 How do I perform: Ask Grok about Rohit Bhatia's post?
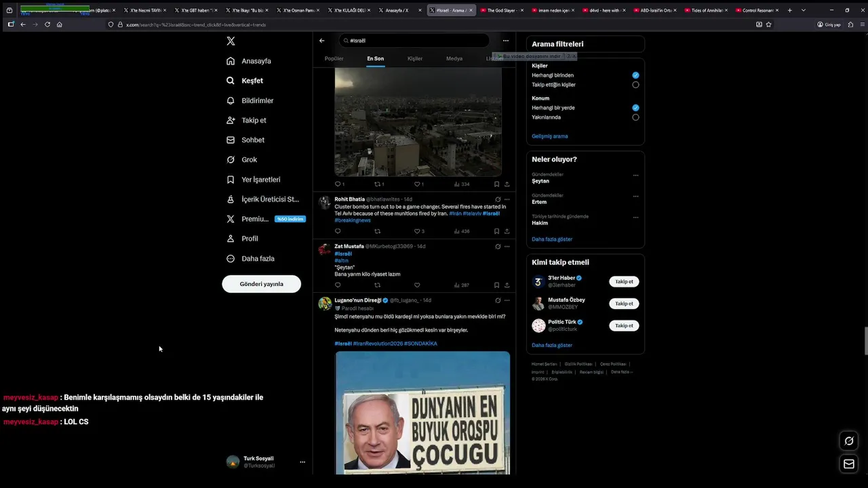pyautogui.click(x=498, y=199)
